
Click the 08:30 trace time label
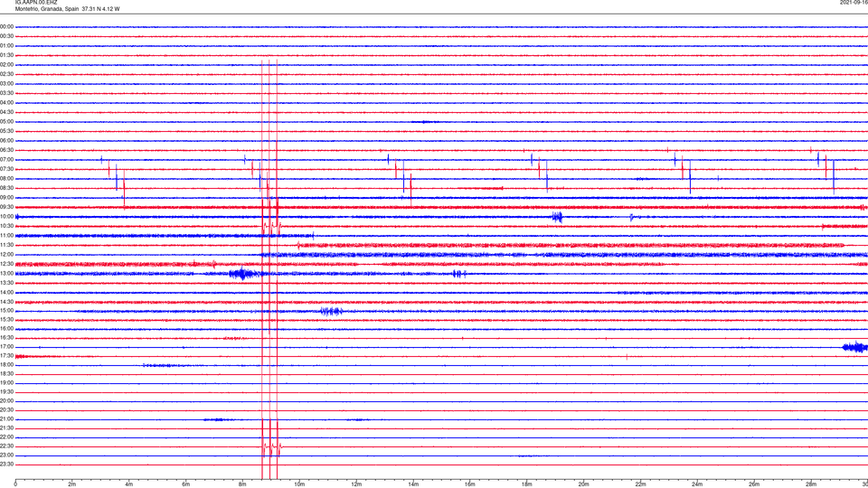(6, 188)
